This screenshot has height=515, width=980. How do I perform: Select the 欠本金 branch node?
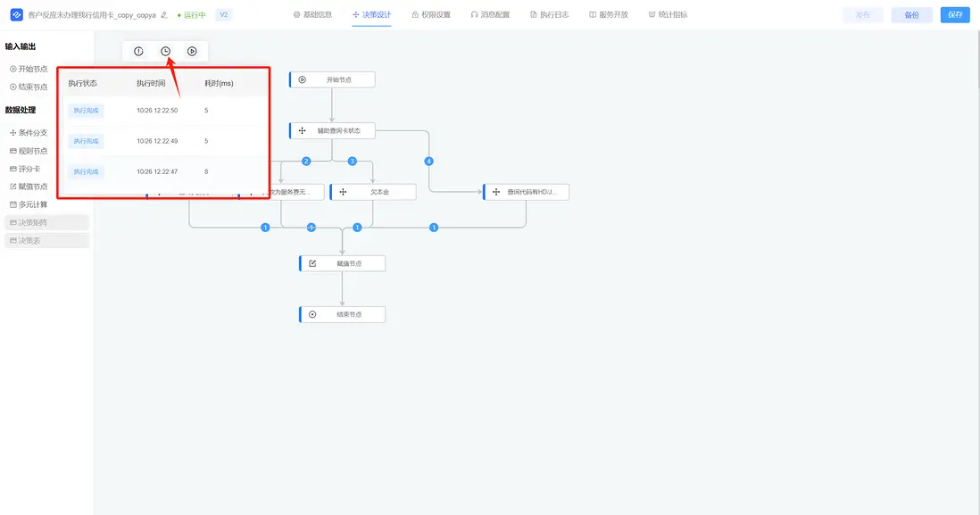click(x=373, y=192)
